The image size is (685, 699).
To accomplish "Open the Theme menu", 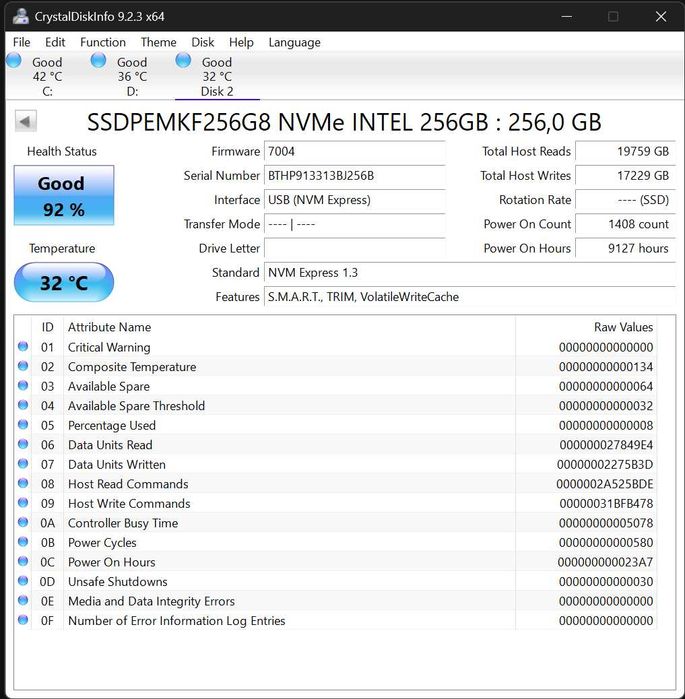I will pos(158,42).
